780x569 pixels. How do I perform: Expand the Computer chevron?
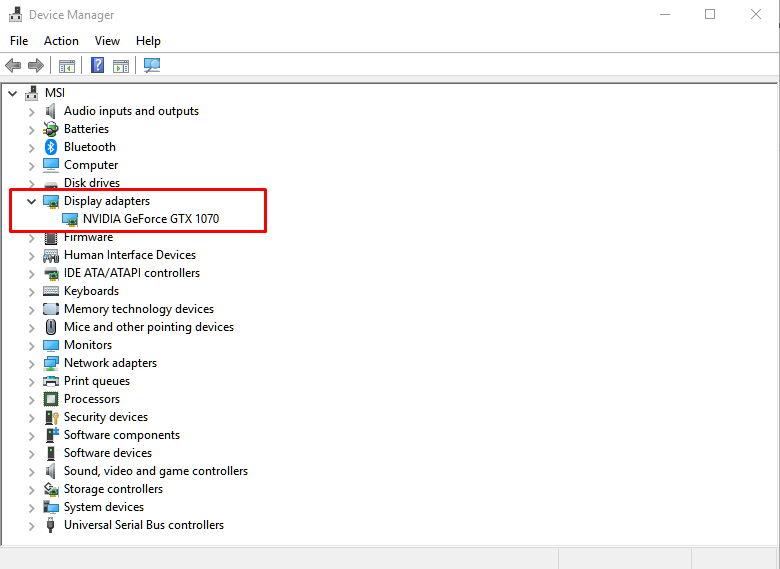(x=31, y=166)
